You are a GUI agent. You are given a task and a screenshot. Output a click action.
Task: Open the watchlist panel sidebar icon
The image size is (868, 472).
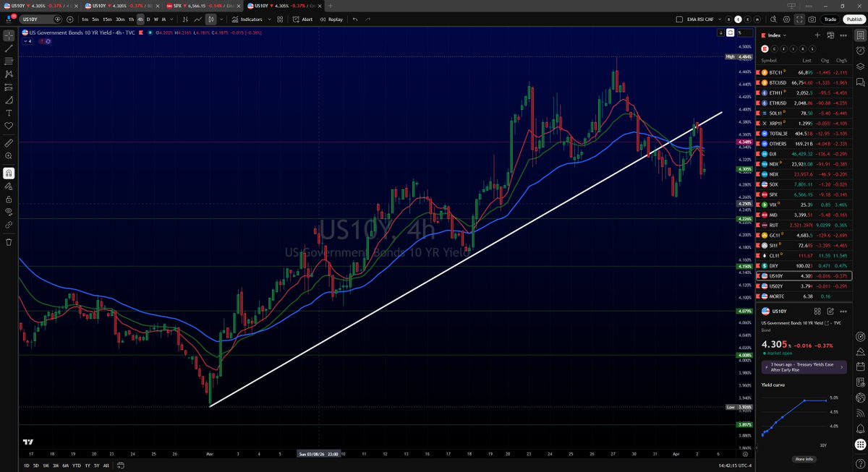[x=860, y=35]
